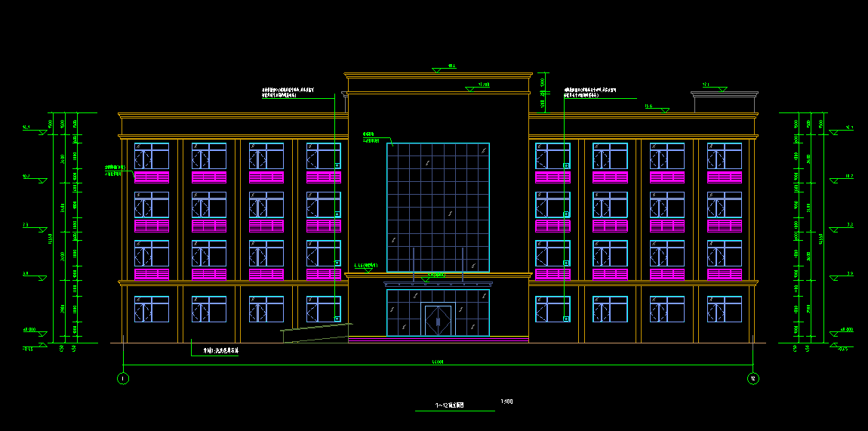Click the white annotation text at upper right
This screenshot has height=431, width=868.
tap(590, 92)
